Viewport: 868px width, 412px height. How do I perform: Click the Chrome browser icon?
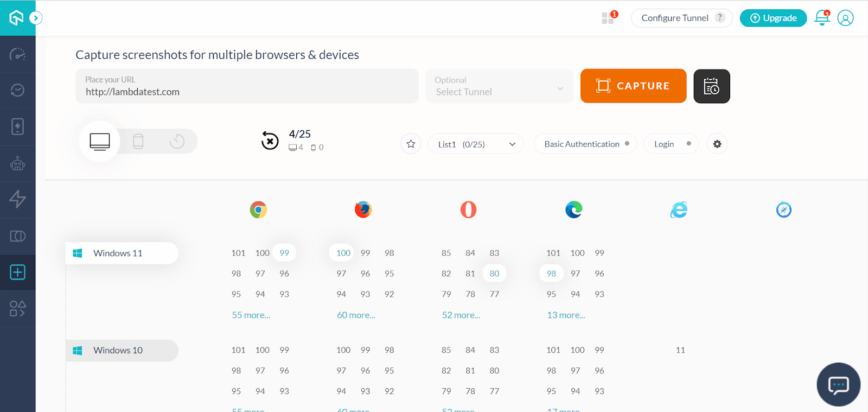pos(258,210)
